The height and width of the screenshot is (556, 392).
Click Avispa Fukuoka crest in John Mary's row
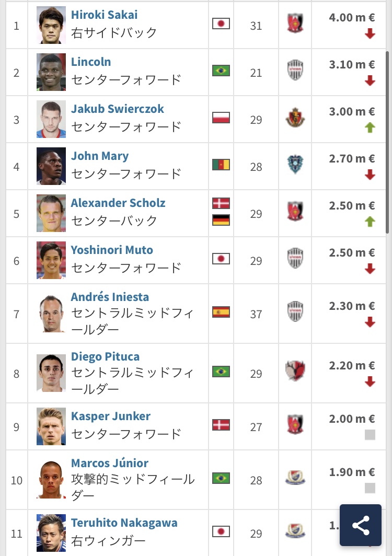295,165
